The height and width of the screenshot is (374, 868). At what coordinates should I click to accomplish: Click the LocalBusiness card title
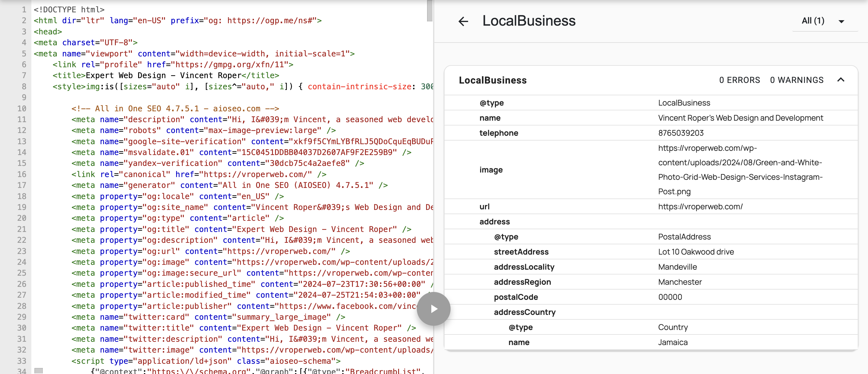pyautogui.click(x=493, y=80)
